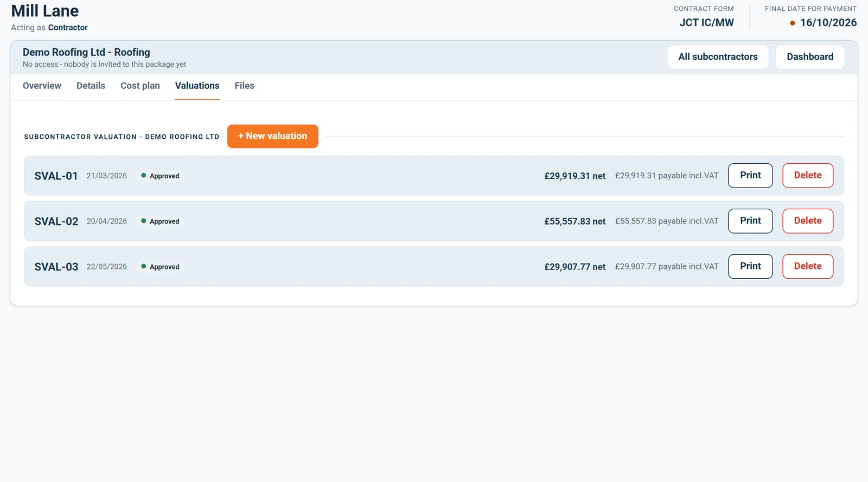Delete valuation SVAL-01
Screen dimensions: 868x482
click(808, 176)
